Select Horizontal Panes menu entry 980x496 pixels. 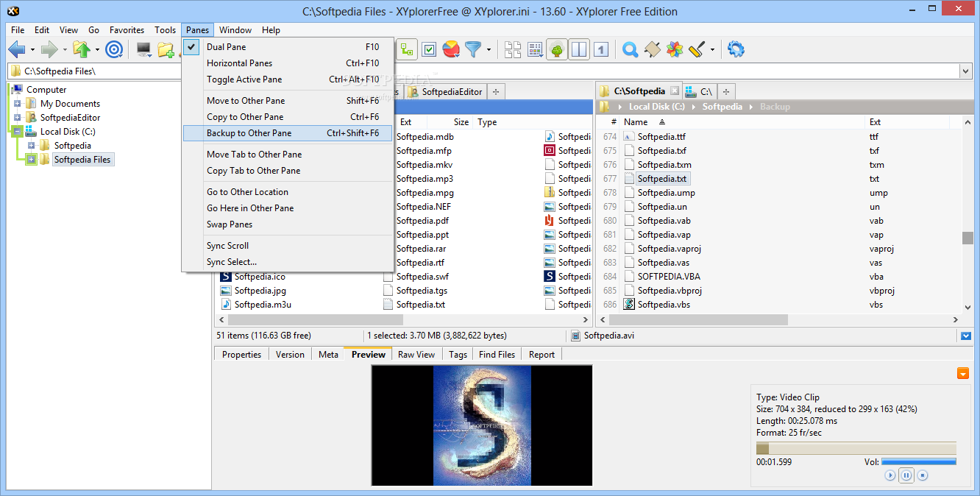tap(288, 63)
